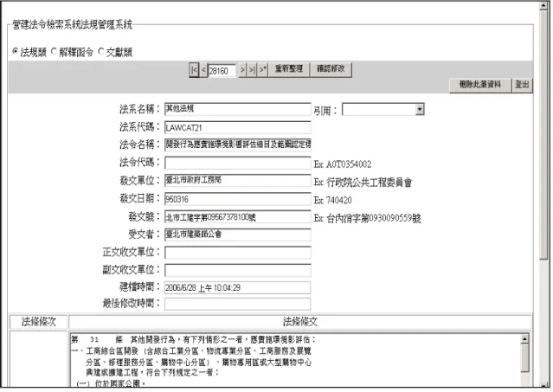
Task: Click example text Ex 740420
Action: point(332,200)
